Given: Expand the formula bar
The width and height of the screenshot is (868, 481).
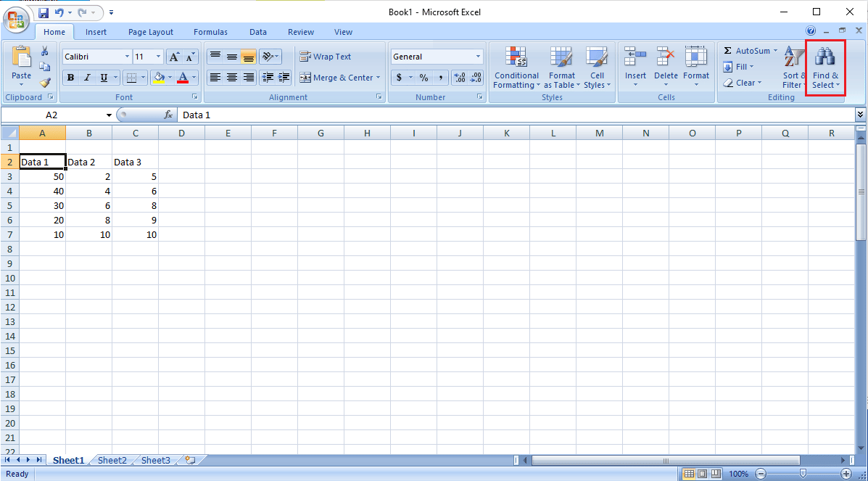Looking at the screenshot, I should point(860,115).
